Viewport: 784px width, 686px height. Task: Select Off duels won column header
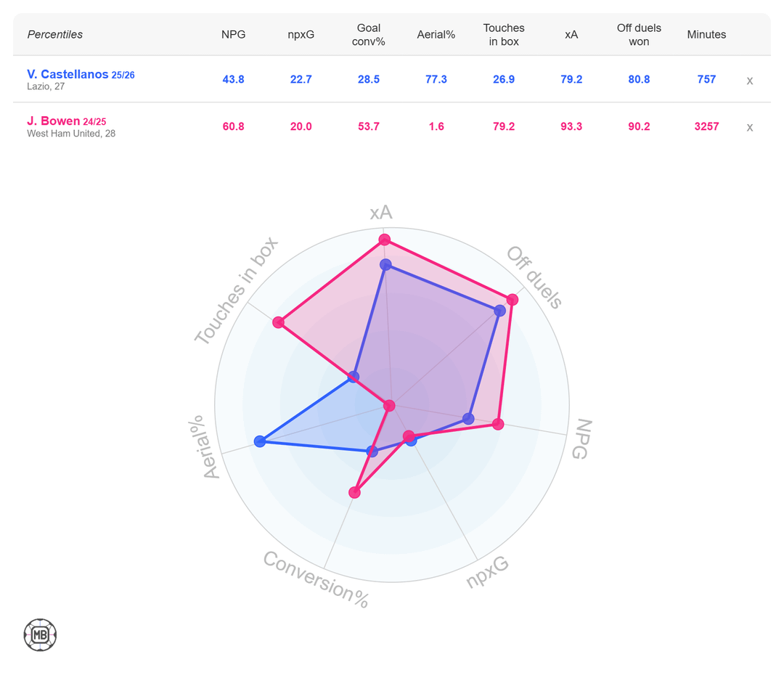point(639,35)
